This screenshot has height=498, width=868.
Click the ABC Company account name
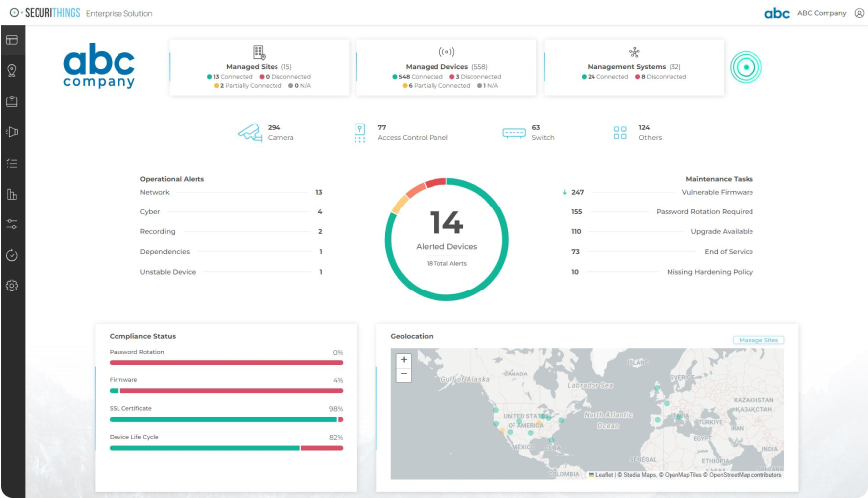tap(822, 13)
